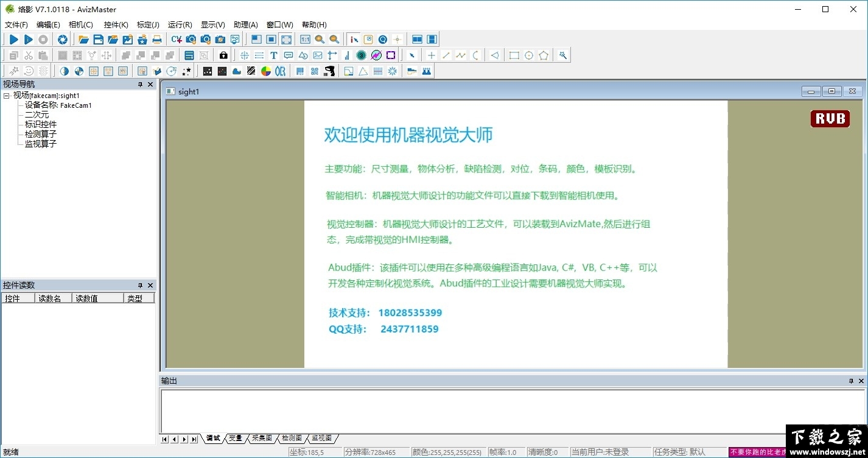The width and height of the screenshot is (868, 458).
Task: Select the pentagon polygon region tool
Action: tap(544, 55)
